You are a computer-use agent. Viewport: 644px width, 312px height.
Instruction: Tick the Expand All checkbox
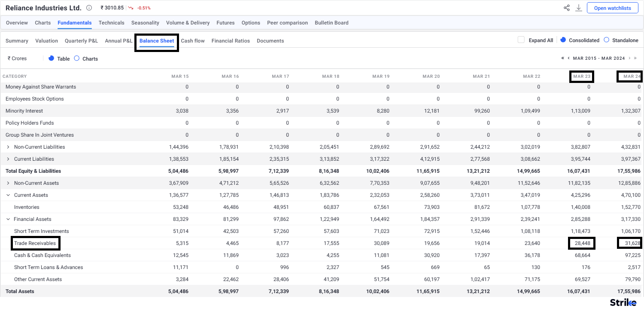[x=521, y=40]
